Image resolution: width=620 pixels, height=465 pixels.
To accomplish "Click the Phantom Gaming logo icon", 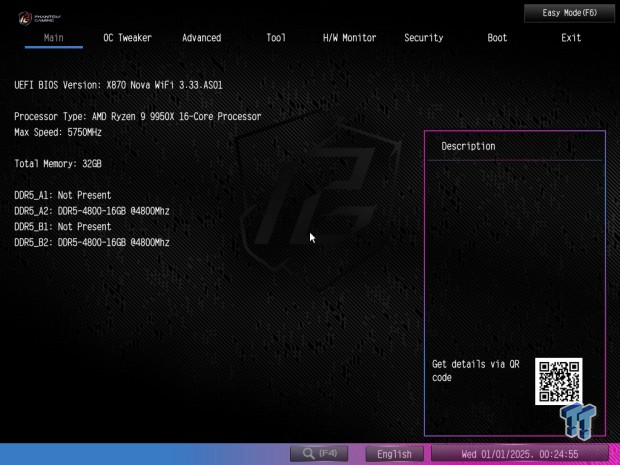I will [x=40, y=18].
